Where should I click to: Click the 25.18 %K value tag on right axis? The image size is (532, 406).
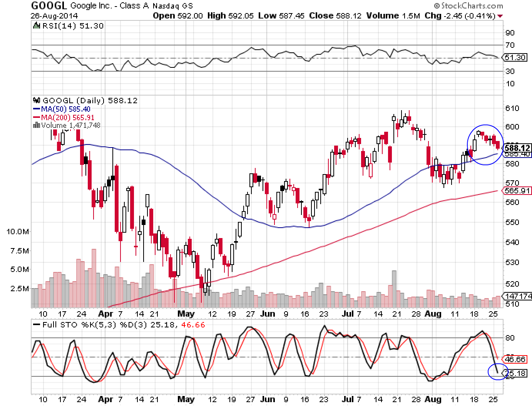515,373
